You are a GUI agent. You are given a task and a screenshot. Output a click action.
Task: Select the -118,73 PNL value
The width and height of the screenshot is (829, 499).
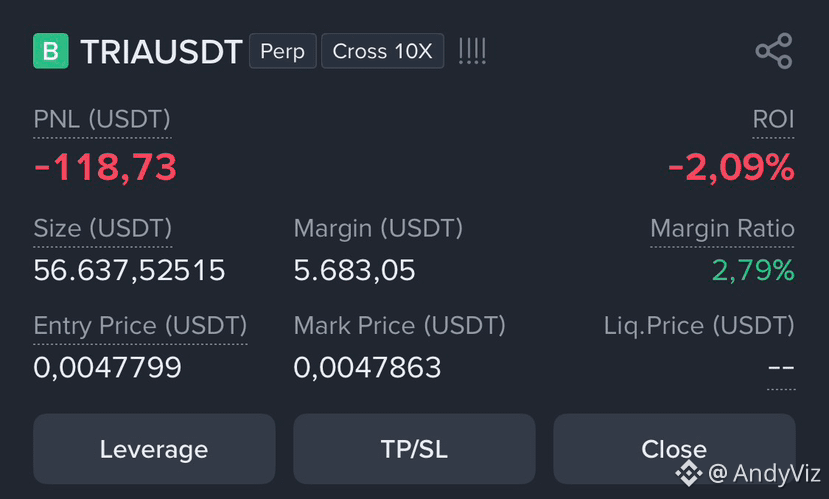[105, 168]
